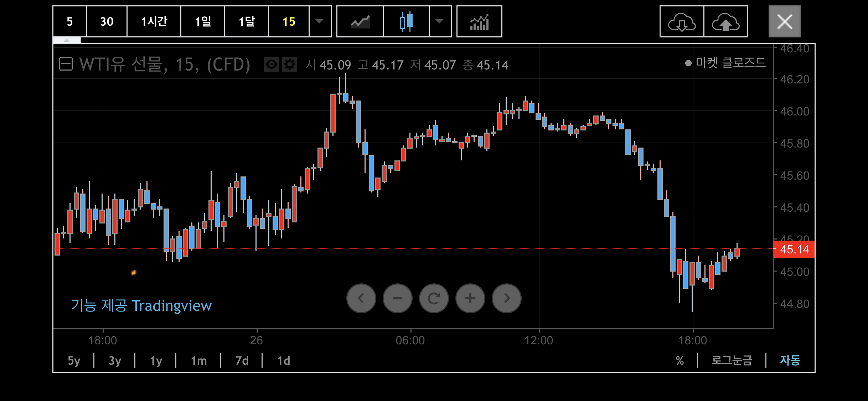The image size is (868, 401).
Task: Open the time interval dropdown arrow
Action: pyautogui.click(x=320, y=21)
